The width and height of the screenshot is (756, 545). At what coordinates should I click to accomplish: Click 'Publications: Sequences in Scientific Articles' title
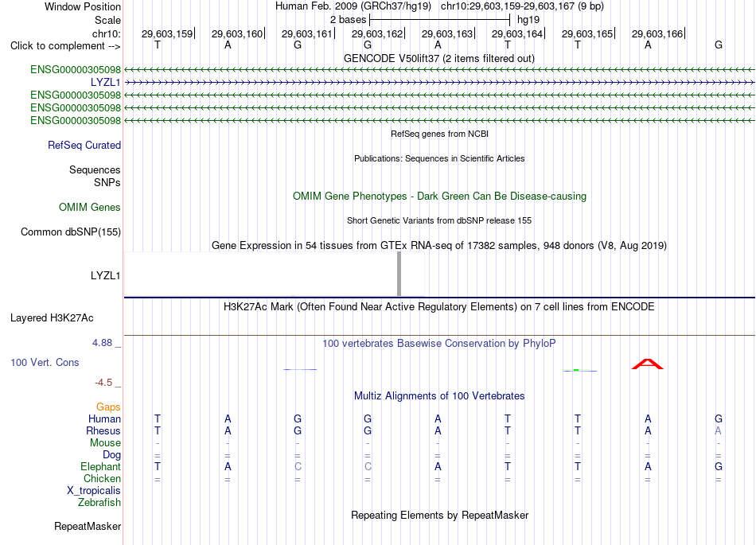pos(439,158)
